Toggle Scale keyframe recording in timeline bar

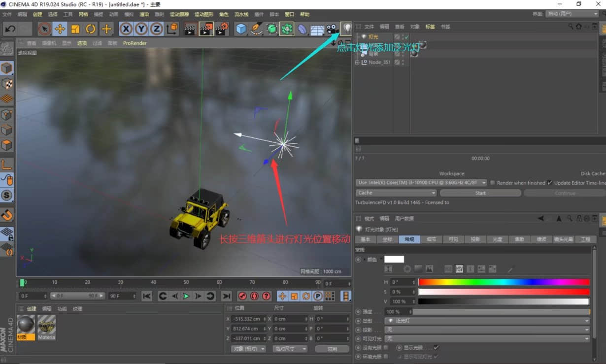294,296
